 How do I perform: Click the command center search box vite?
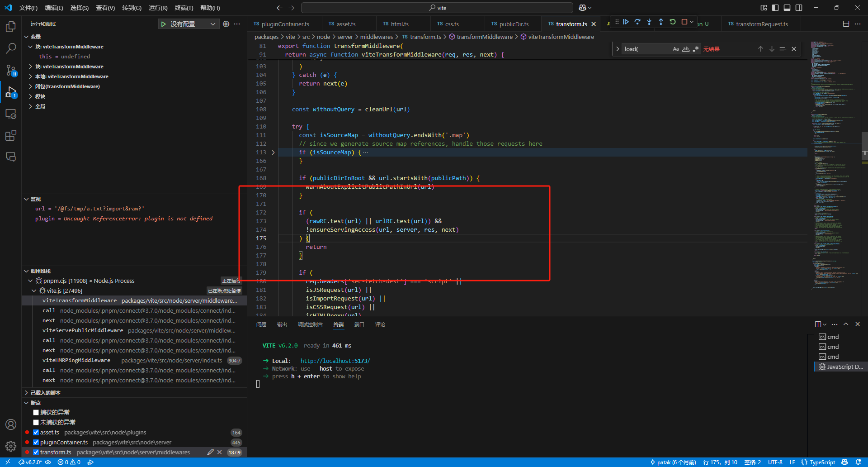tap(437, 8)
